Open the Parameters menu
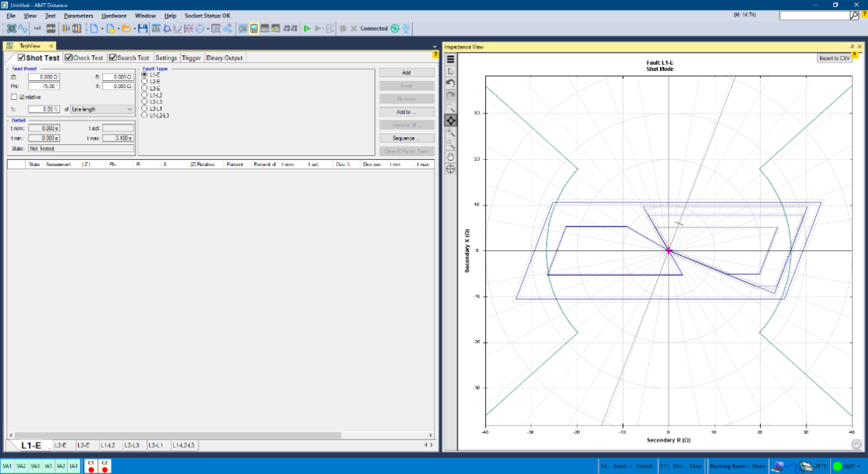Viewport: 868px width, 474px height. click(78, 16)
